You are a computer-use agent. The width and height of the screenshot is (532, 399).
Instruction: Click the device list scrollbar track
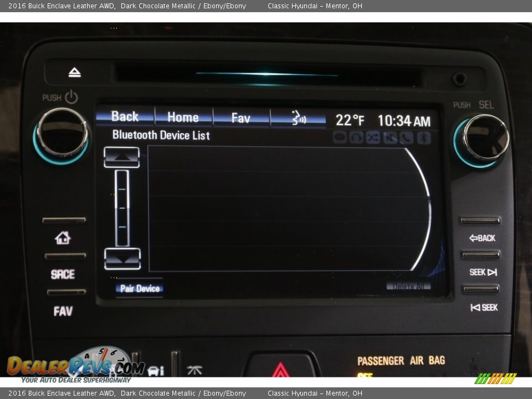click(122, 208)
